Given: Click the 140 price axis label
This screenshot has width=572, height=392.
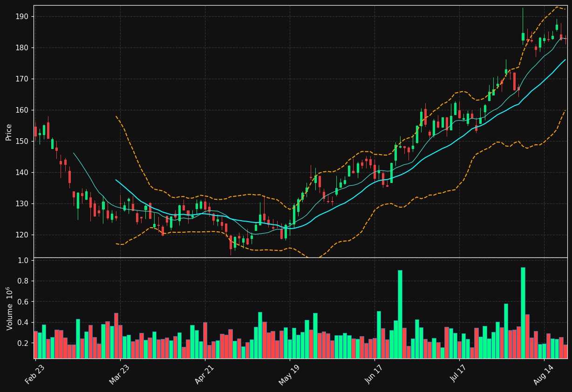Looking at the screenshot, I should (x=22, y=173).
